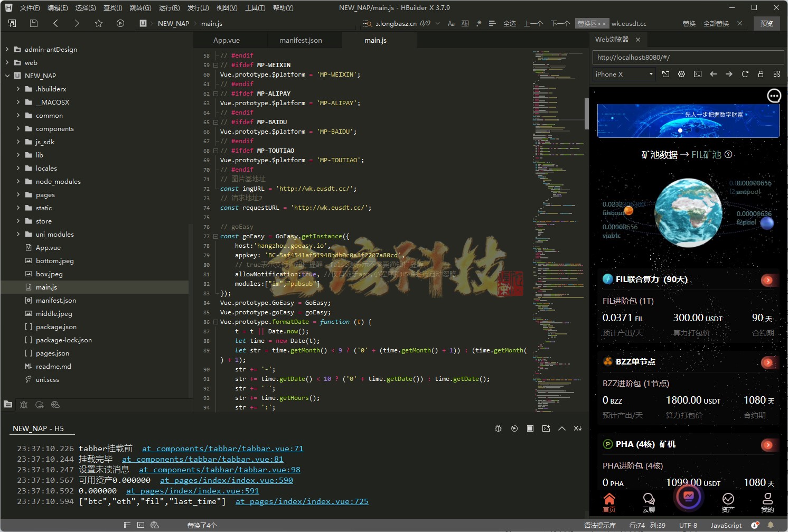Open browser settings gear icon

pos(681,74)
